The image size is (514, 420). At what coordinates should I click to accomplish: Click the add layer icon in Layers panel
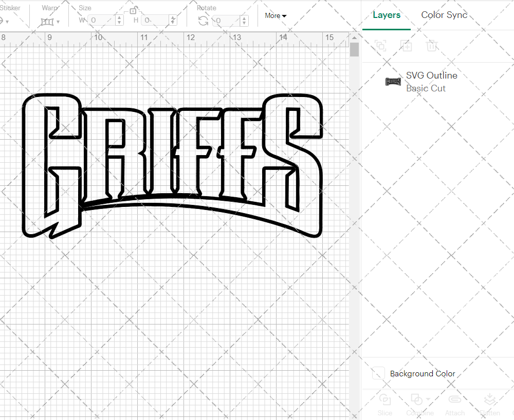pos(406,46)
